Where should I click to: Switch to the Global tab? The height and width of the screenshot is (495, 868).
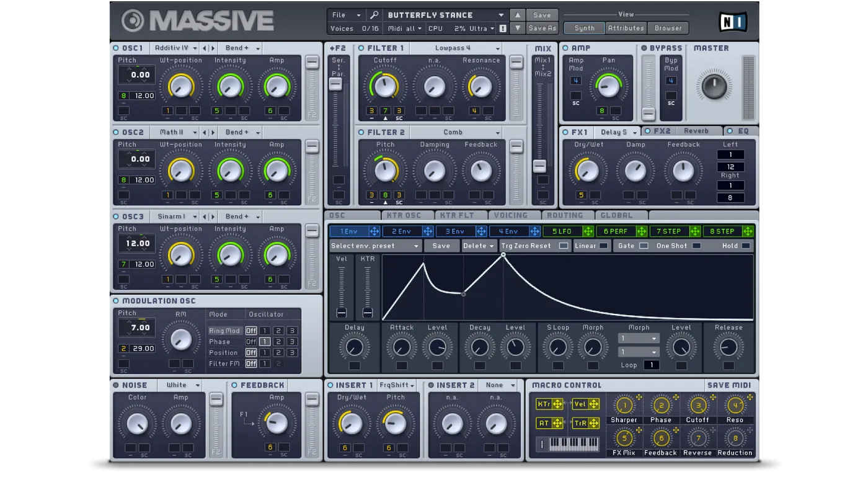tap(621, 215)
